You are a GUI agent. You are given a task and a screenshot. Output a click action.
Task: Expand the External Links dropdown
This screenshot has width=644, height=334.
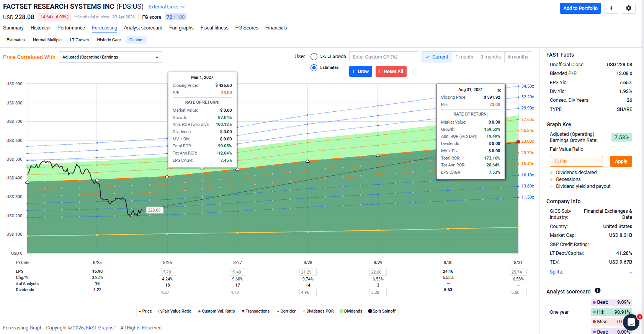pyautogui.click(x=167, y=7)
